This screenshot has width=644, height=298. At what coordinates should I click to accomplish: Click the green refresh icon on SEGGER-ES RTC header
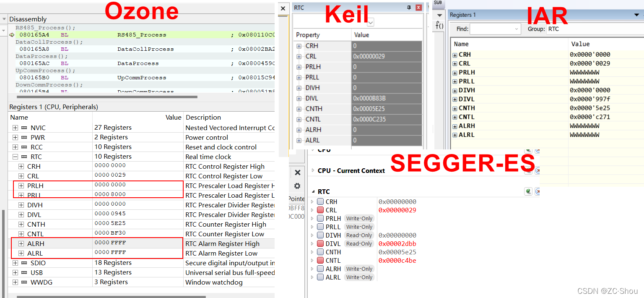528,191
